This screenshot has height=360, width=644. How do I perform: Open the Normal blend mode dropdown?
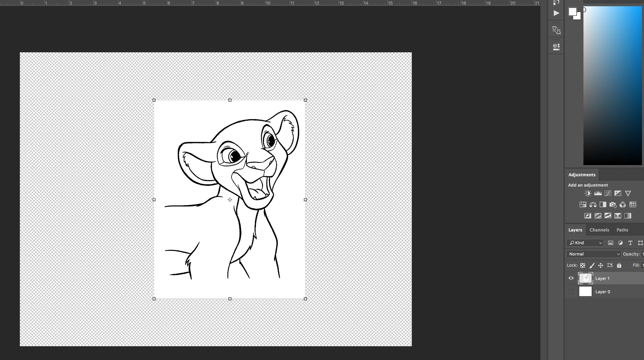point(594,254)
